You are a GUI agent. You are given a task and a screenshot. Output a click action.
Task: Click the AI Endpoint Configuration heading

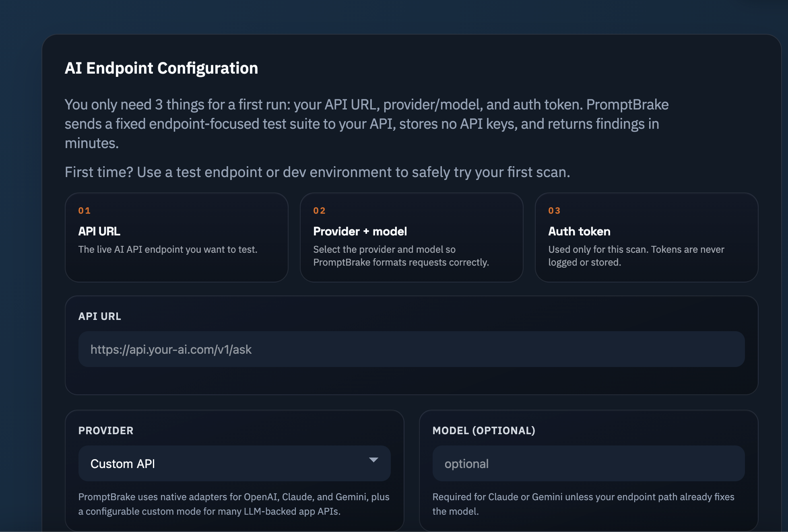tap(161, 68)
